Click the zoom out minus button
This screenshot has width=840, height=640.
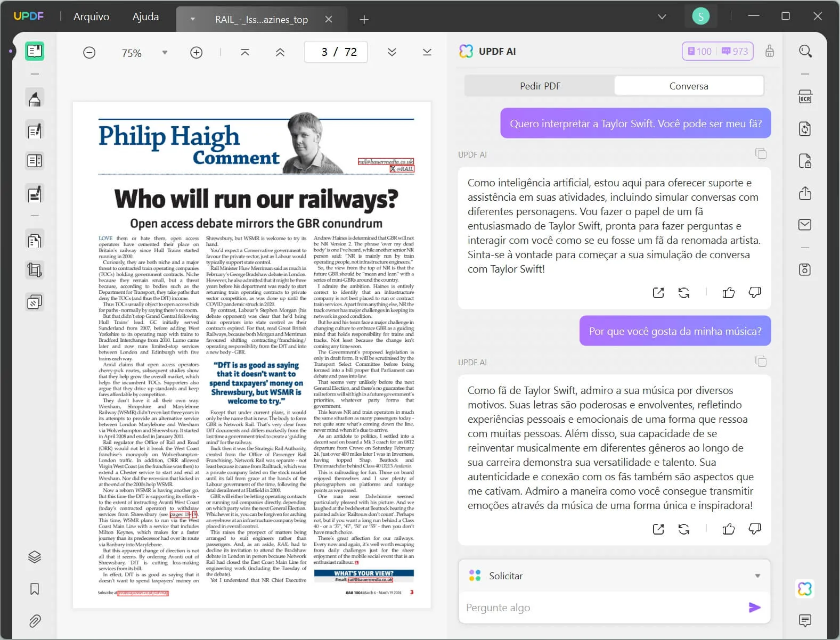[x=89, y=53]
